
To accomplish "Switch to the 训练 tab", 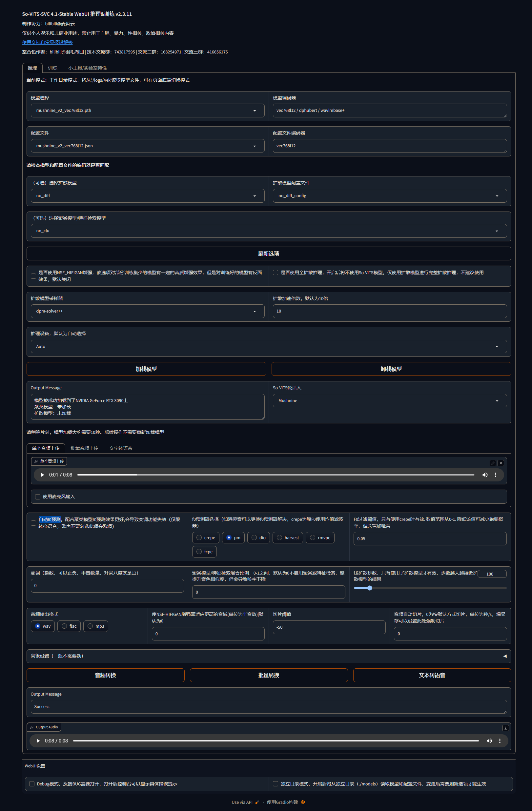I will [x=52, y=68].
